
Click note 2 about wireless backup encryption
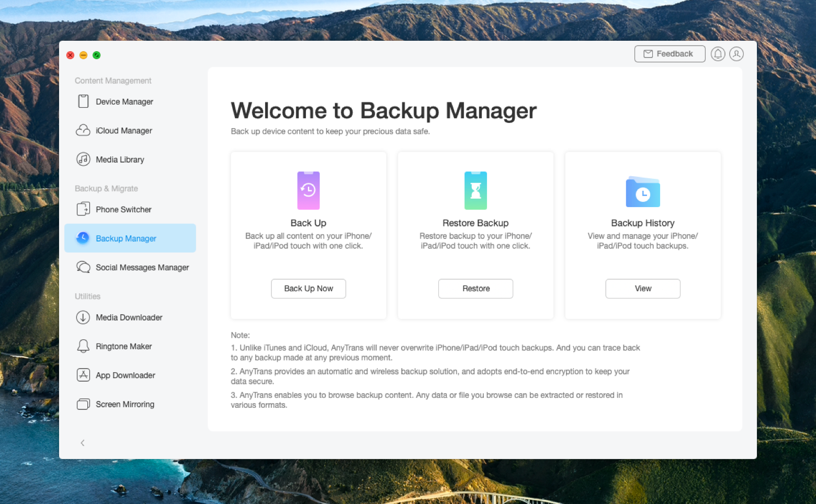point(430,376)
